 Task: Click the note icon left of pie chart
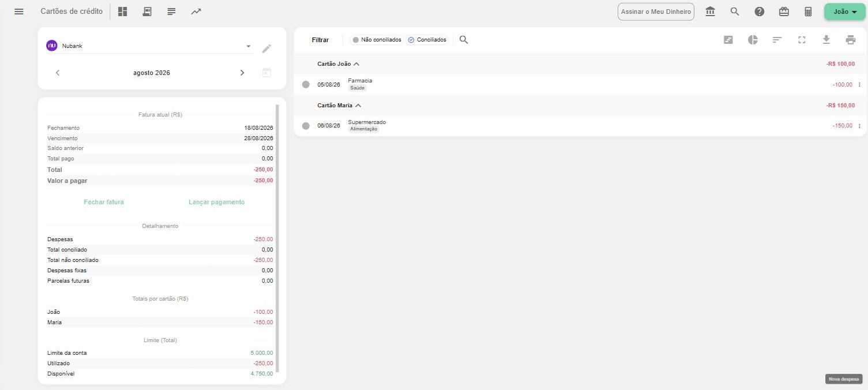[728, 40]
